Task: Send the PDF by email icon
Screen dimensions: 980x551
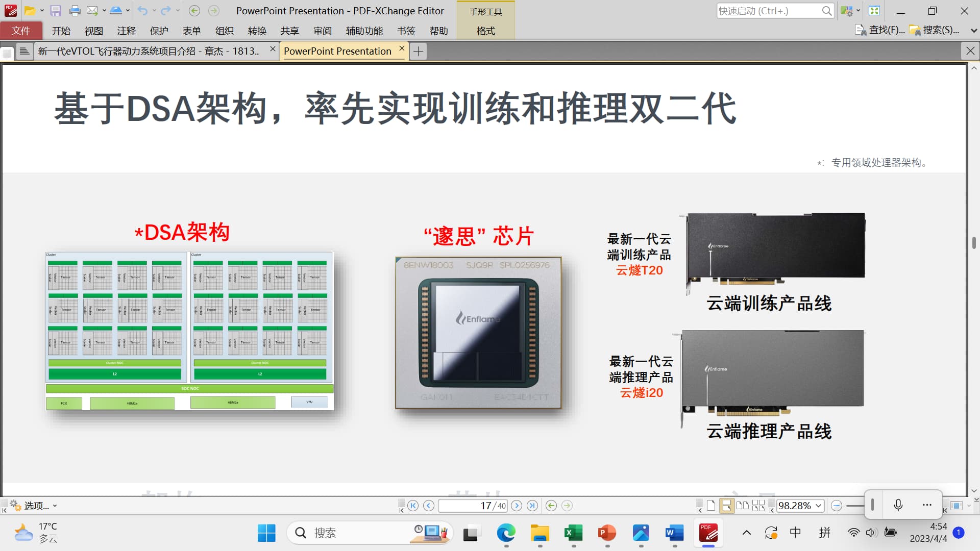Action: coord(92,11)
